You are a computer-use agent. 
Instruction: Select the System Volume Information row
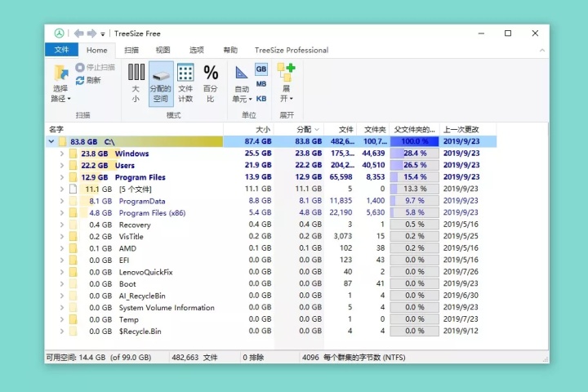click(271, 308)
